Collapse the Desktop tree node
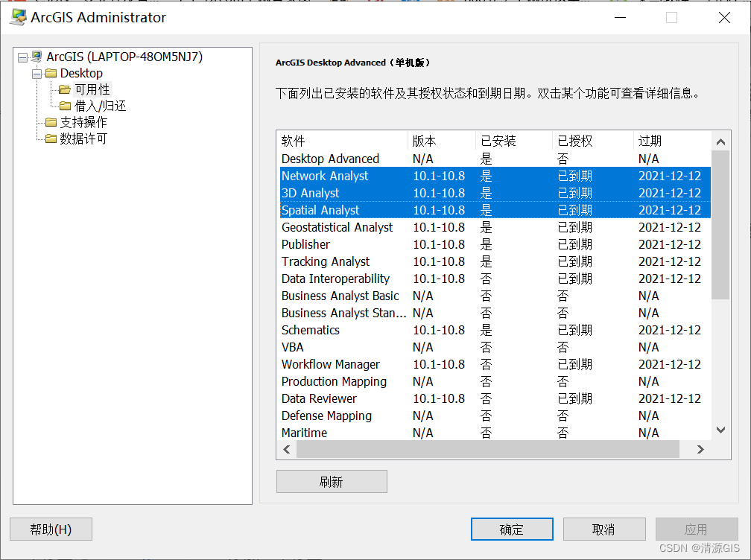 pyautogui.click(x=37, y=74)
